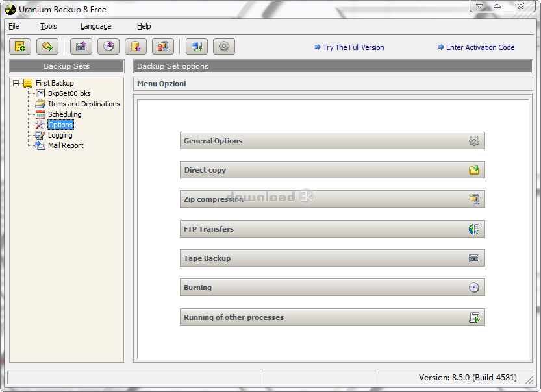
Task: Click the run backup toolbar icon
Action: coord(47,46)
